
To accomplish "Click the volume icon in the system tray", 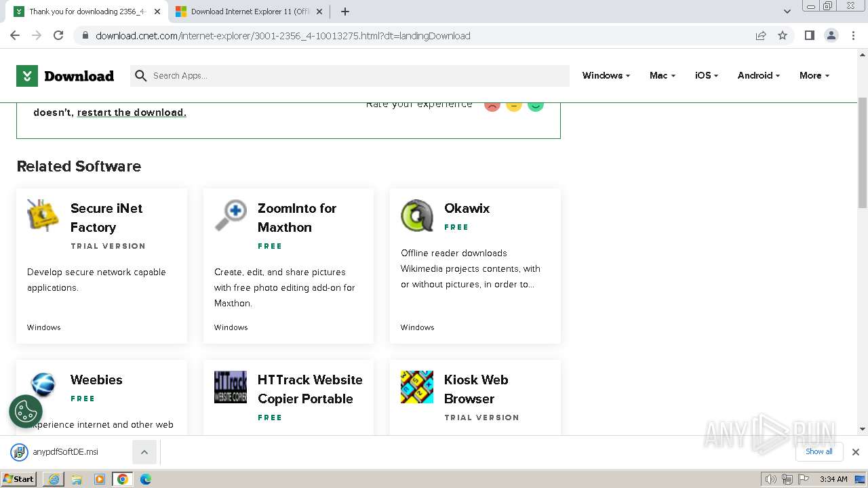I will (770, 479).
